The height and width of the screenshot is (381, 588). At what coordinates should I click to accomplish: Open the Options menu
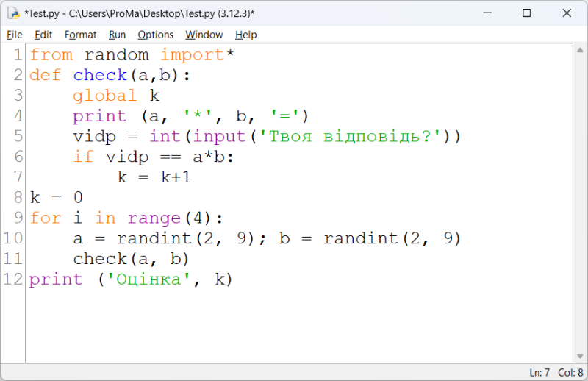pyautogui.click(x=155, y=35)
